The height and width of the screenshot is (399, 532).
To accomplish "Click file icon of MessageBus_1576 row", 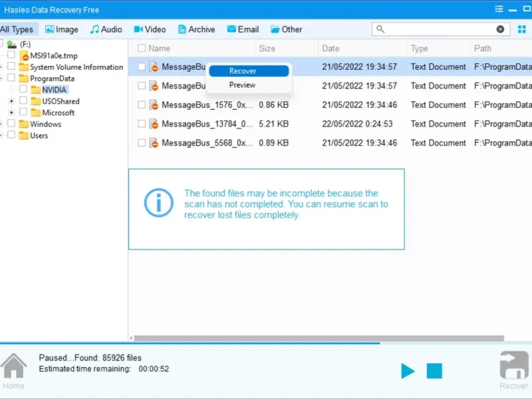I will point(154,105).
